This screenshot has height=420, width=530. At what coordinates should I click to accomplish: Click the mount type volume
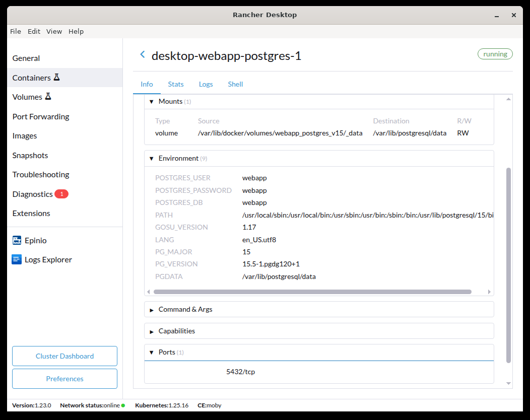click(166, 133)
